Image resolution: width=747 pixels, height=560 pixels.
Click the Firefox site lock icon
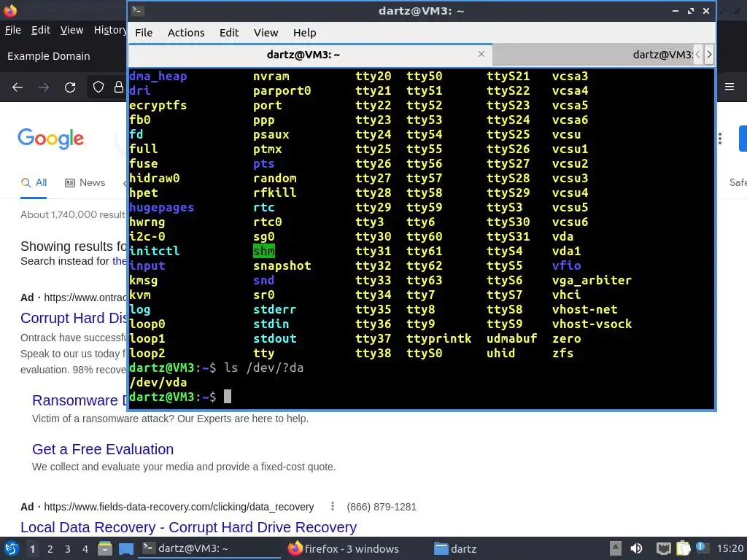pyautogui.click(x=118, y=87)
